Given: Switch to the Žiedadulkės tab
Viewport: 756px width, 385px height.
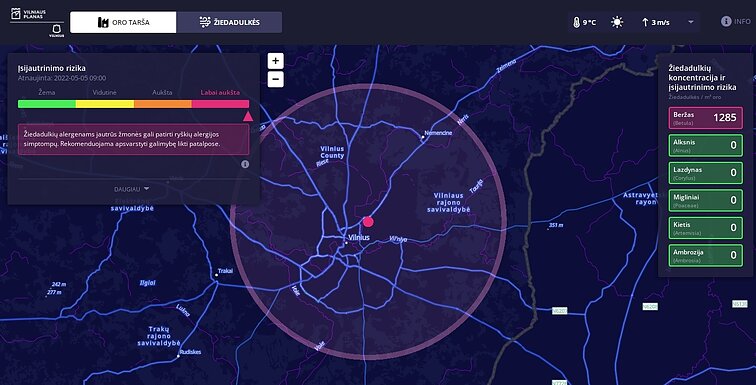Looking at the screenshot, I should (229, 22).
